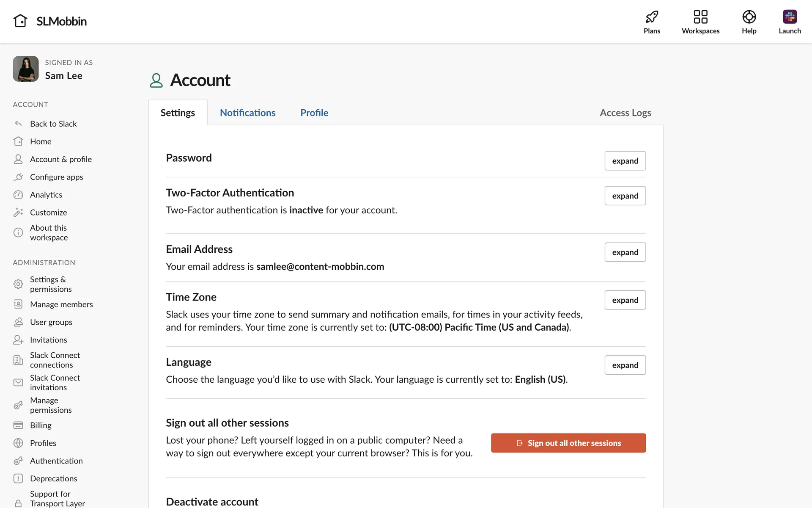
Task: Switch to the Notifications tab
Action: (x=247, y=113)
